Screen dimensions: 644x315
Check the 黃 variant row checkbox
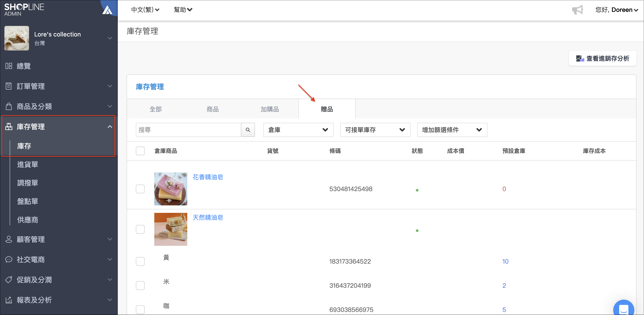tap(140, 261)
